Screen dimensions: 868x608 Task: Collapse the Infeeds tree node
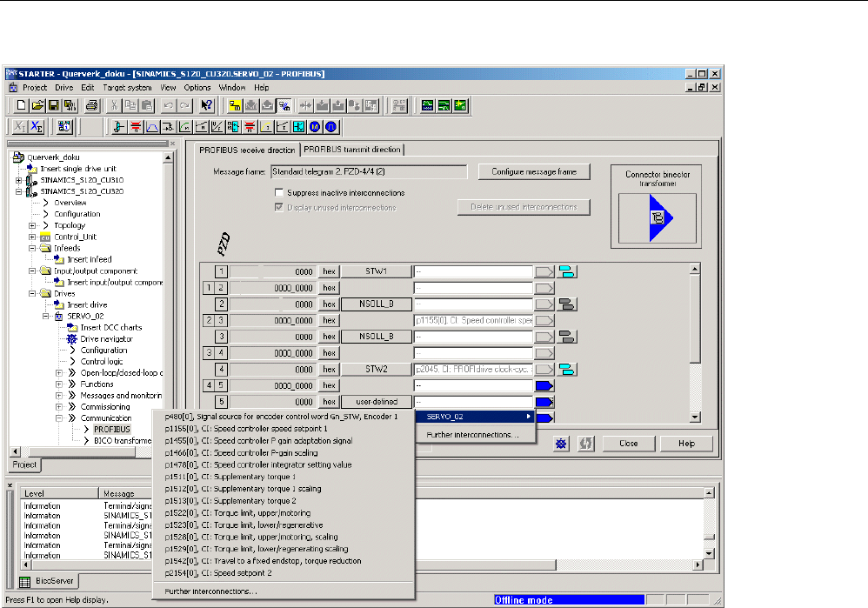[32, 248]
